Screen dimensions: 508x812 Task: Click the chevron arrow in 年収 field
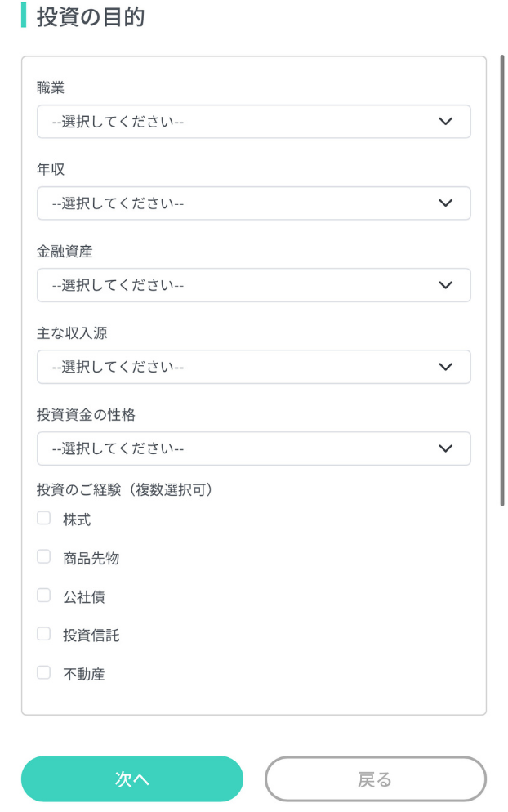coord(445,203)
